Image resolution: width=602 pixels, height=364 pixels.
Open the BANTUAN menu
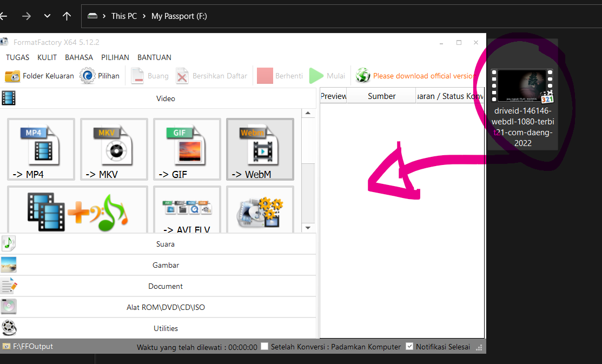(154, 57)
